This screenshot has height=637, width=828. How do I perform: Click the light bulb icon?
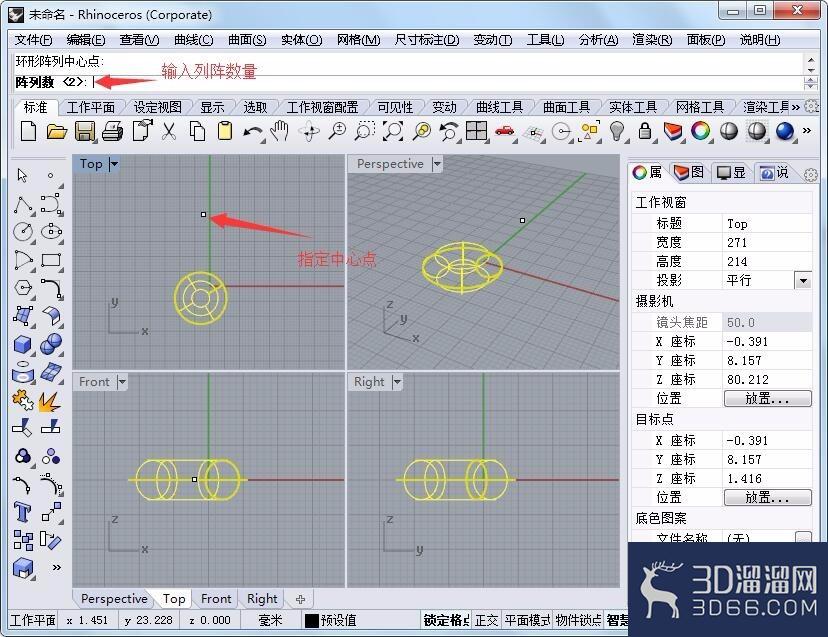[x=617, y=130]
